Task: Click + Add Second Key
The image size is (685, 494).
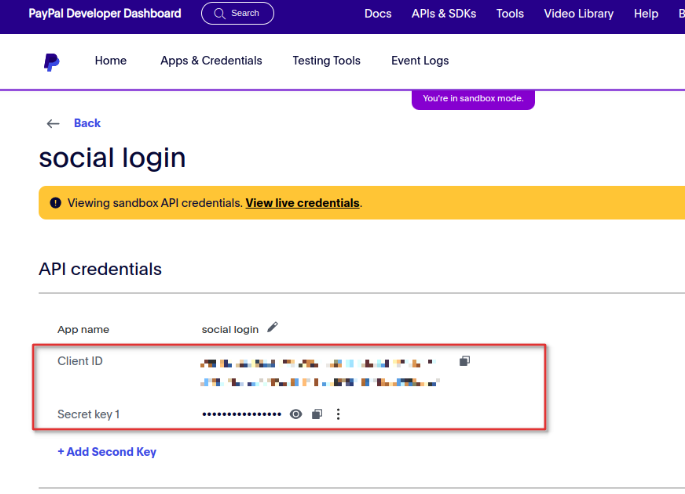Action: pos(107,452)
